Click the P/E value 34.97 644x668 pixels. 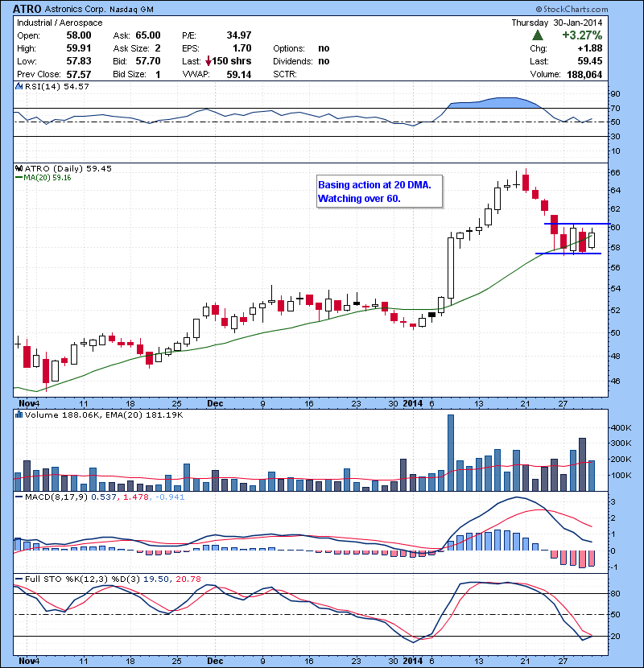point(238,35)
